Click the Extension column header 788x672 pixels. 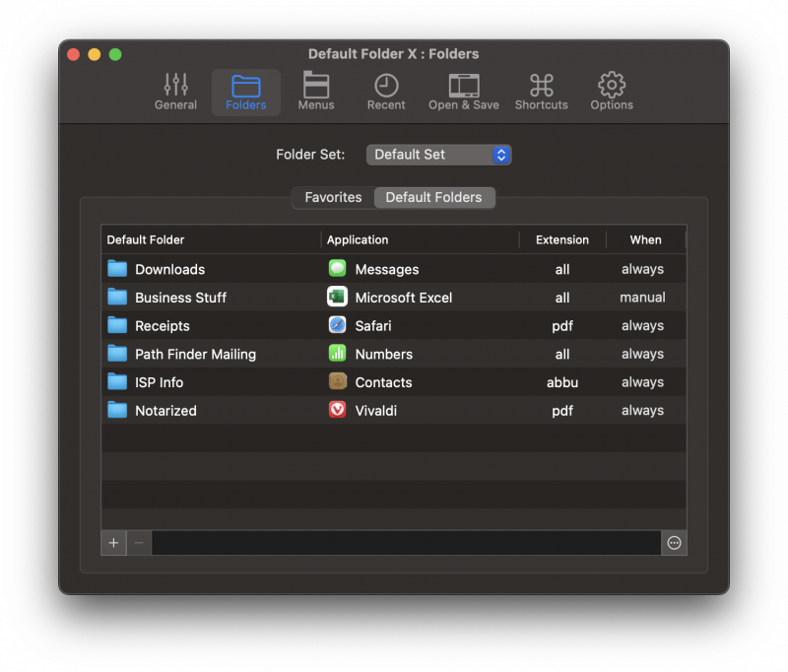click(x=562, y=239)
